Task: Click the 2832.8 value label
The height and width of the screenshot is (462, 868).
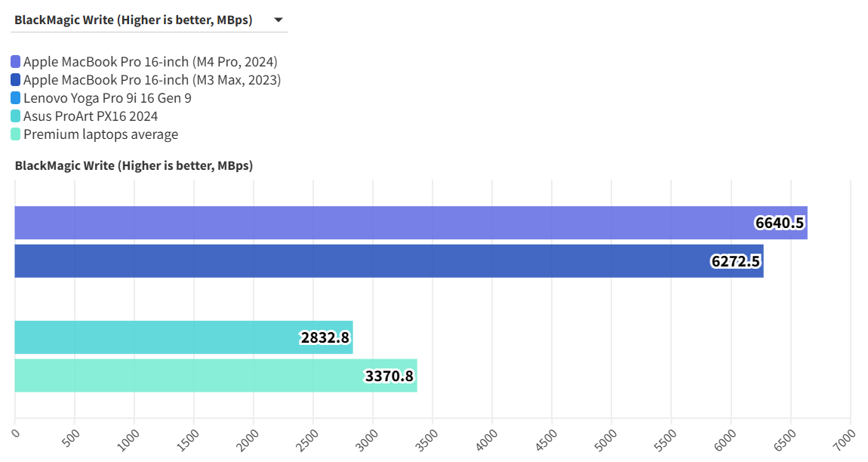Action: coord(325,337)
